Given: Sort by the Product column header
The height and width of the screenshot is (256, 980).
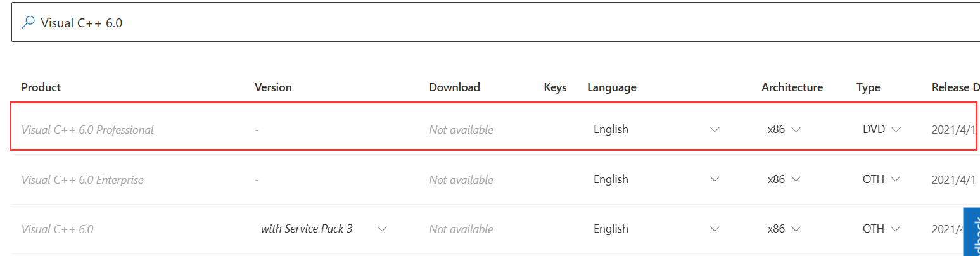Looking at the screenshot, I should [x=41, y=87].
